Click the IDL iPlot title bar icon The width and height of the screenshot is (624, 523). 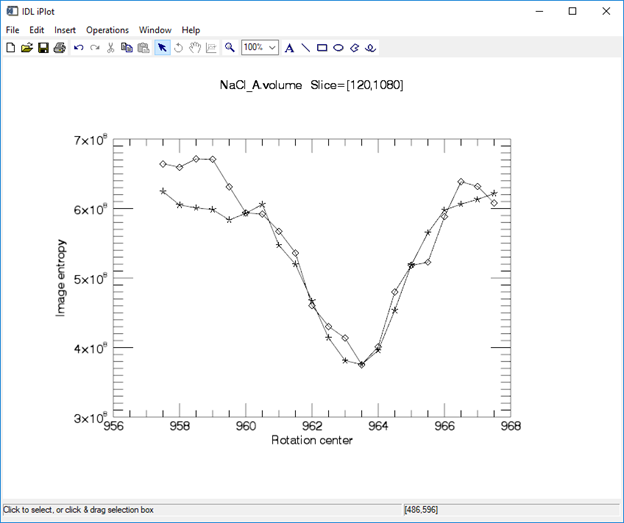pyautogui.click(x=12, y=11)
